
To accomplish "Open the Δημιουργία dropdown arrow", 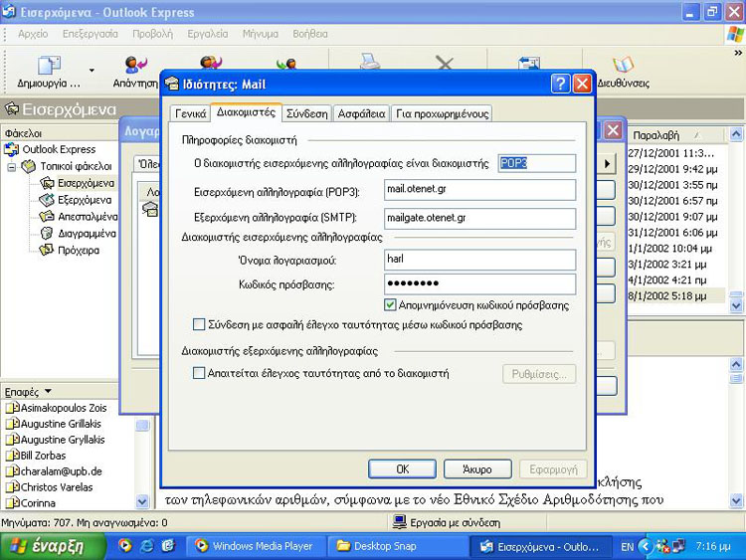I will pyautogui.click(x=92, y=71).
